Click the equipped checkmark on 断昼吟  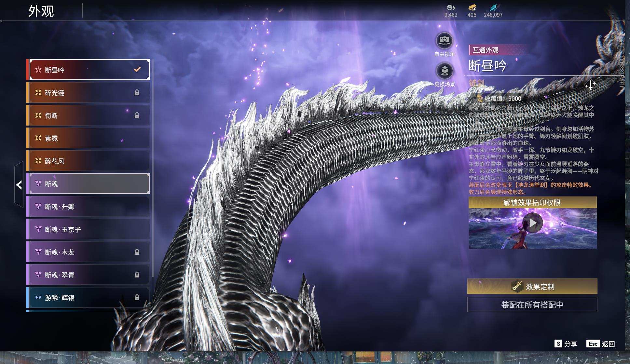[137, 69]
